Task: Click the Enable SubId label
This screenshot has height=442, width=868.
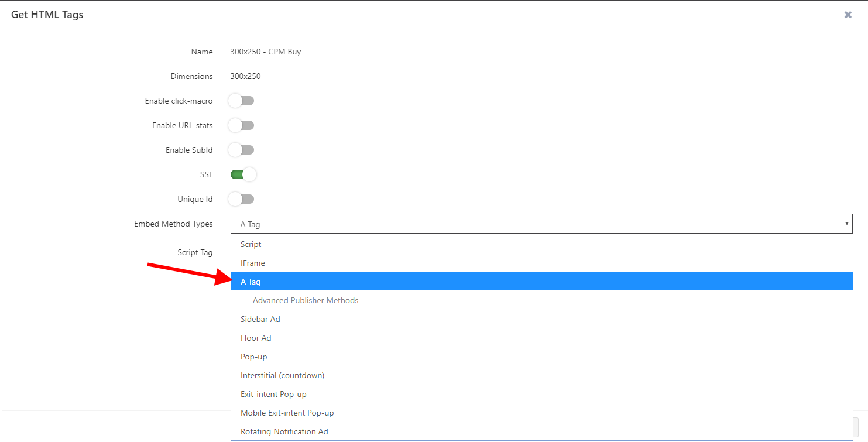Action: (189, 150)
